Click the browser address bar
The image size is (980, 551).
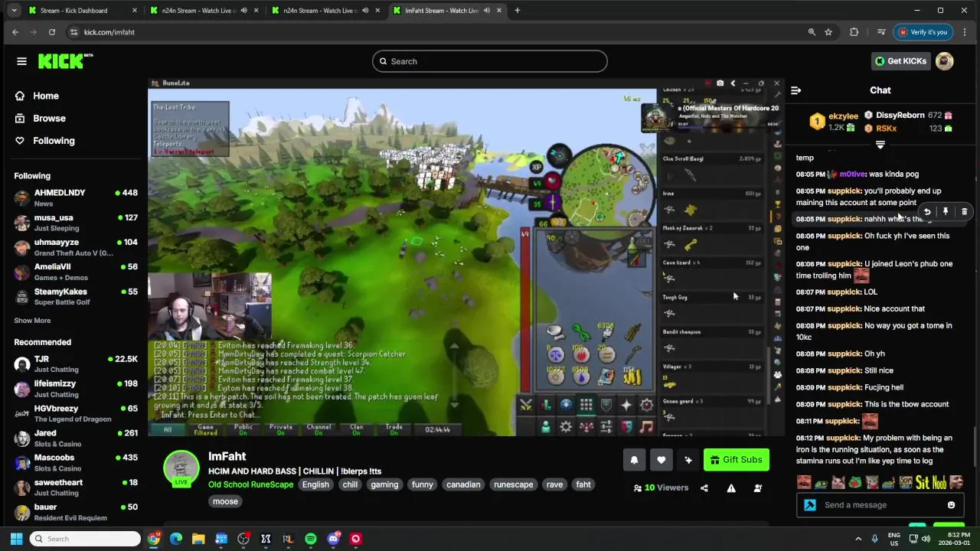(x=436, y=32)
